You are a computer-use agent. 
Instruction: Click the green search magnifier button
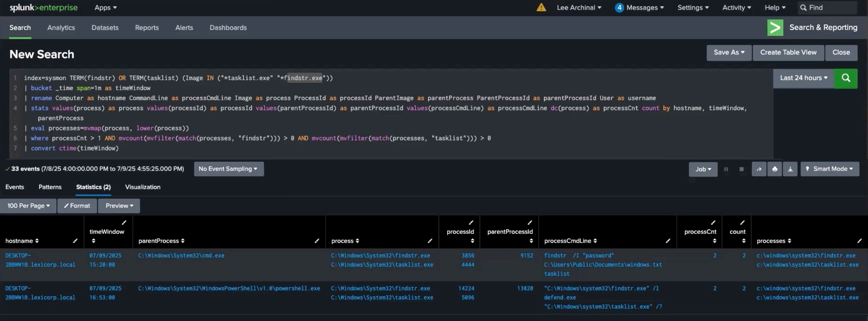pyautogui.click(x=845, y=79)
